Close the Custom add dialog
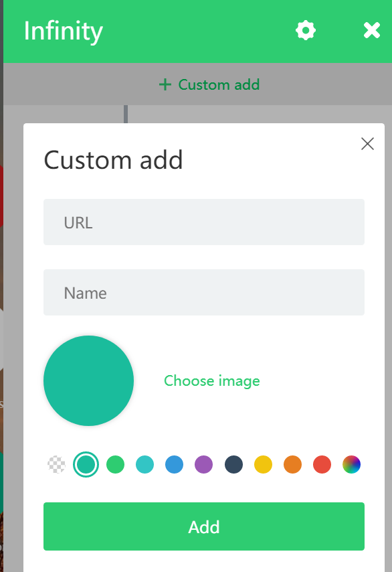 coord(367,144)
